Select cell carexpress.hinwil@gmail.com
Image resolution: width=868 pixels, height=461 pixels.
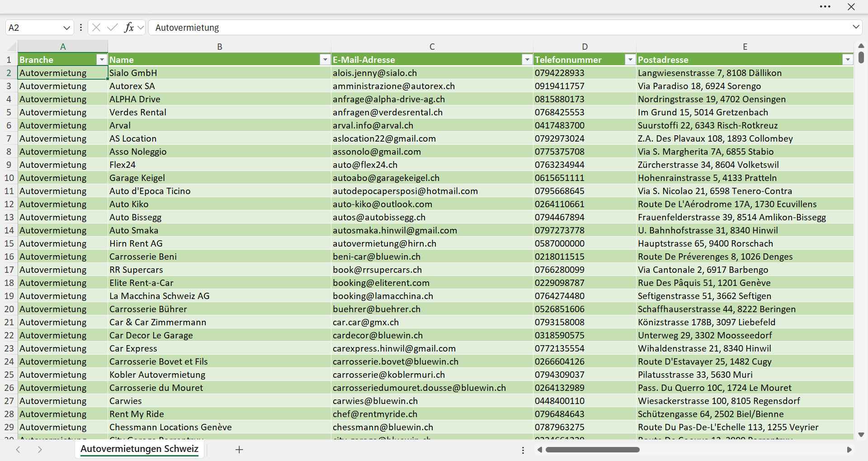(432, 348)
